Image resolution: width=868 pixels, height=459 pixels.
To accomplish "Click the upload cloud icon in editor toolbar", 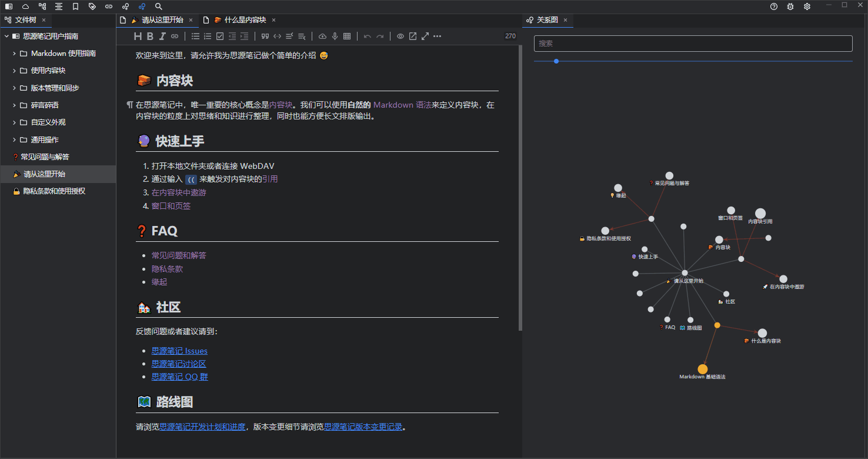I will 322,36.
